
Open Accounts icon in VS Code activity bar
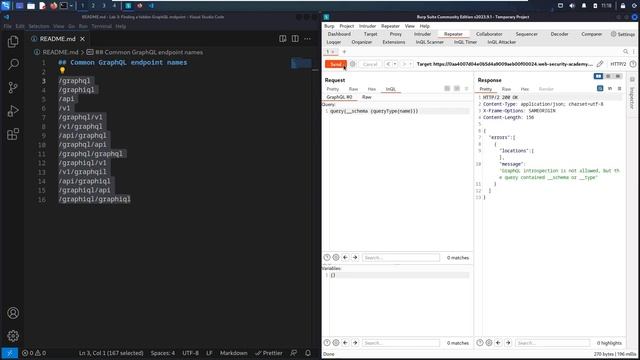(13, 313)
